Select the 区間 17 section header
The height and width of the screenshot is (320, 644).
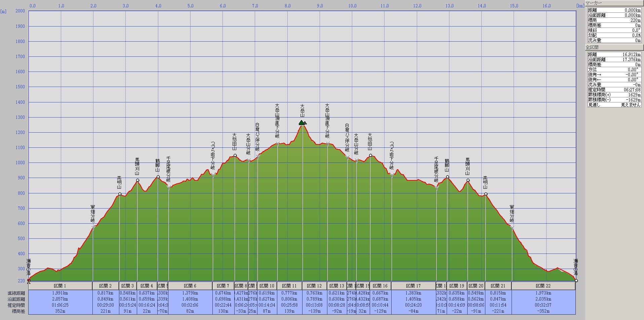(x=413, y=286)
